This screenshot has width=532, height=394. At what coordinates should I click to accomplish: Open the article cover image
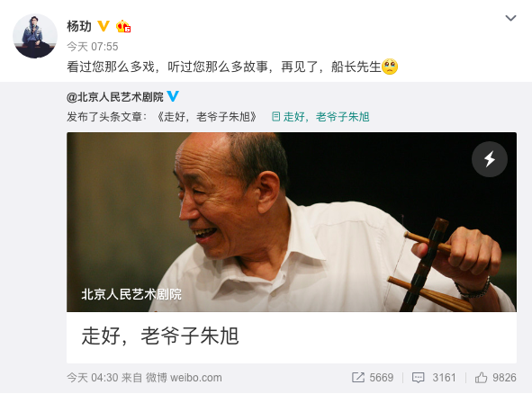pos(292,222)
